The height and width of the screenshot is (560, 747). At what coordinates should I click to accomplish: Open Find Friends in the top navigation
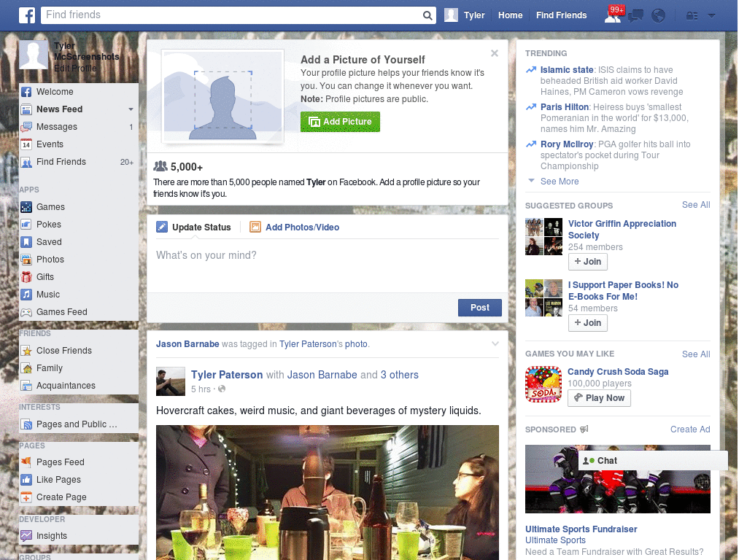pos(561,15)
